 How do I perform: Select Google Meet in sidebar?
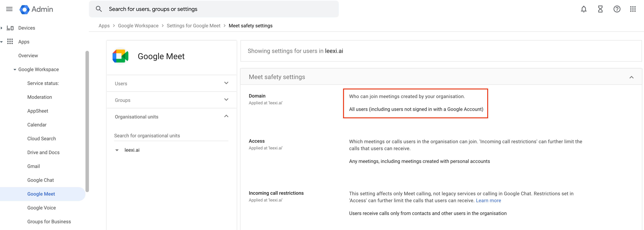(x=43, y=194)
